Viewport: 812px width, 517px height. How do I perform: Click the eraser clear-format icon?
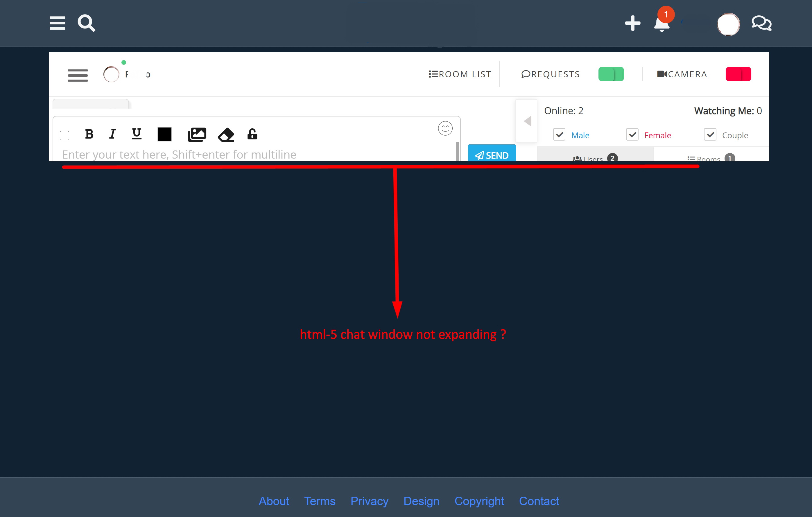(226, 135)
